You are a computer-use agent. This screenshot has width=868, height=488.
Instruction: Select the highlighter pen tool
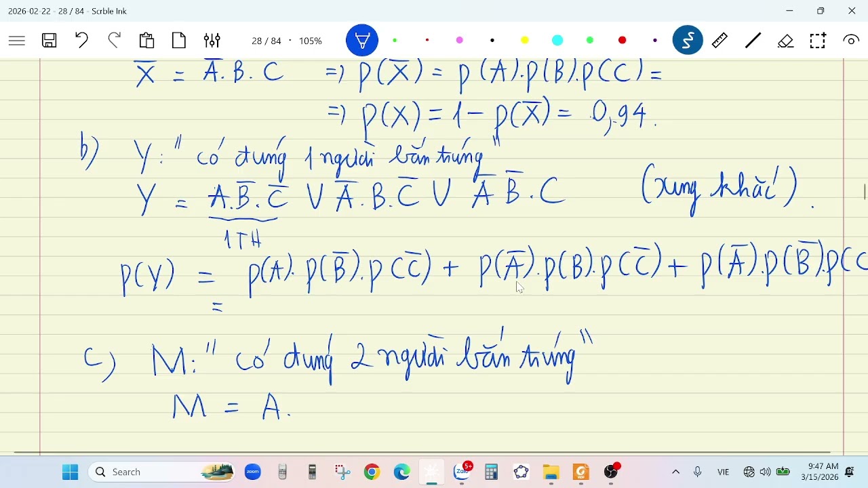click(x=362, y=41)
